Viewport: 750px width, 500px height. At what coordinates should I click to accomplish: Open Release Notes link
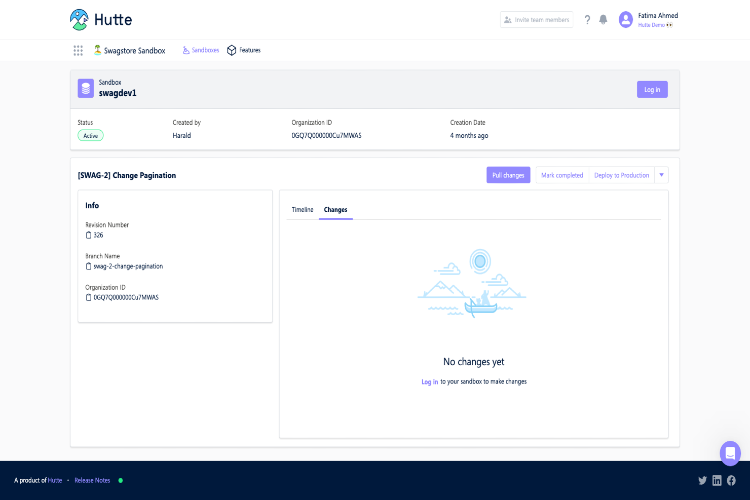(x=92, y=480)
